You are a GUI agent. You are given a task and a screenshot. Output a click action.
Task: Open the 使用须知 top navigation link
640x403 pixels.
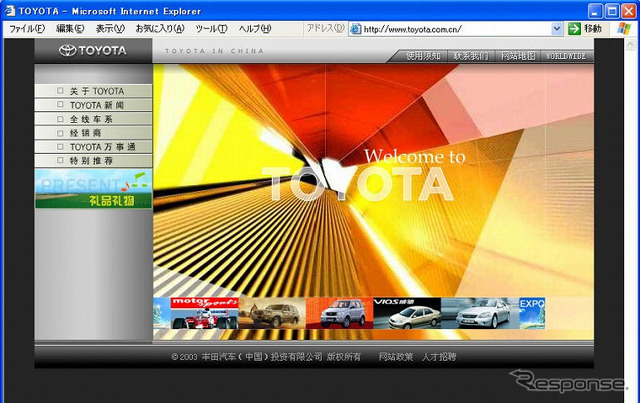(x=423, y=56)
